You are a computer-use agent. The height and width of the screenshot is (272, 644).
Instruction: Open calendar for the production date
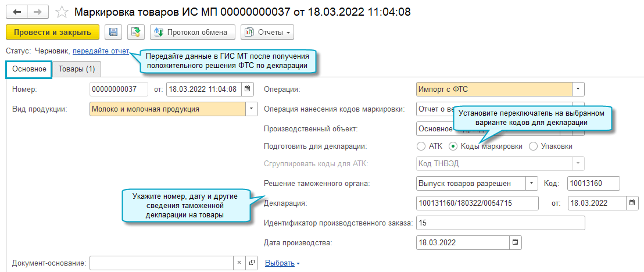point(514,242)
